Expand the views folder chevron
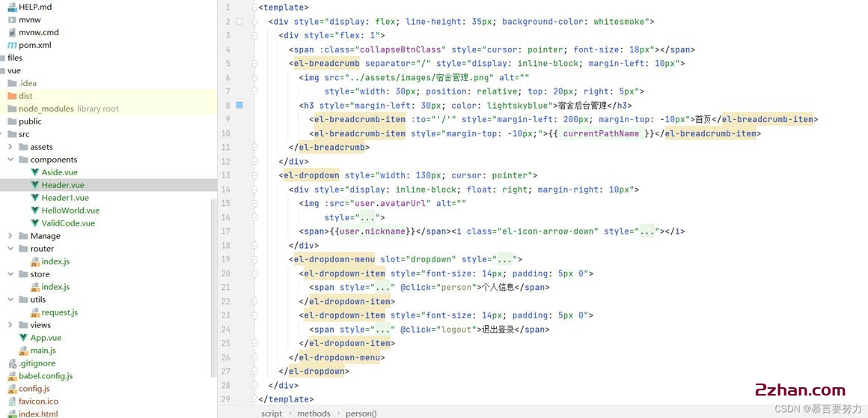Viewport: 868px width, 418px height. point(10,325)
